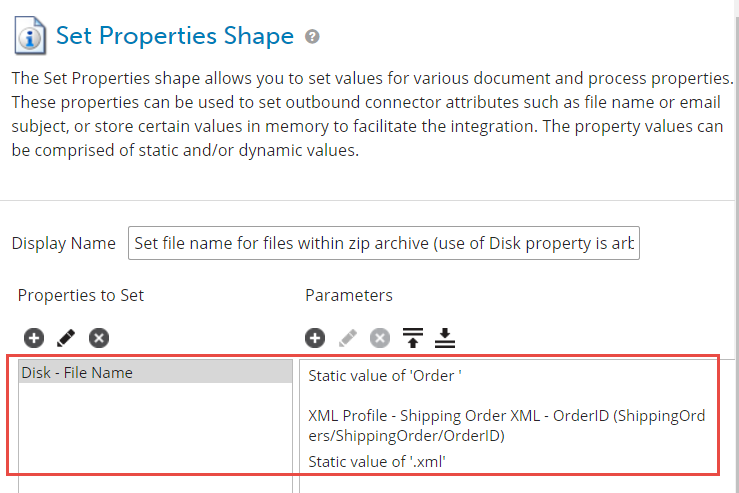The width and height of the screenshot is (739, 493).
Task: Click the Set Properties Shape title
Action: click(x=174, y=37)
